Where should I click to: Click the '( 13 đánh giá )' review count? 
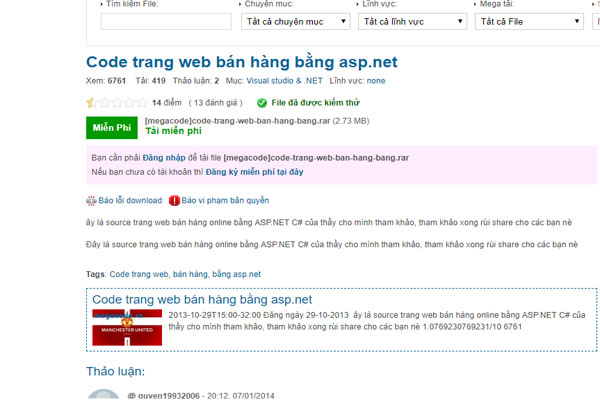(x=215, y=103)
